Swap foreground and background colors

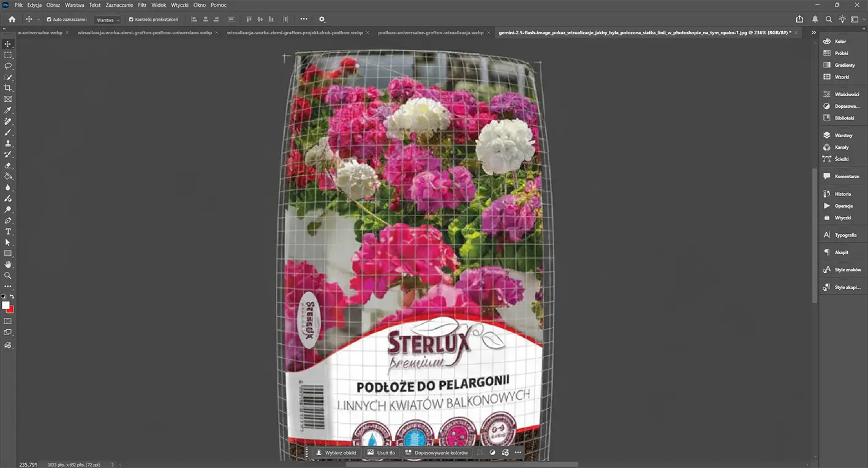tap(12, 296)
